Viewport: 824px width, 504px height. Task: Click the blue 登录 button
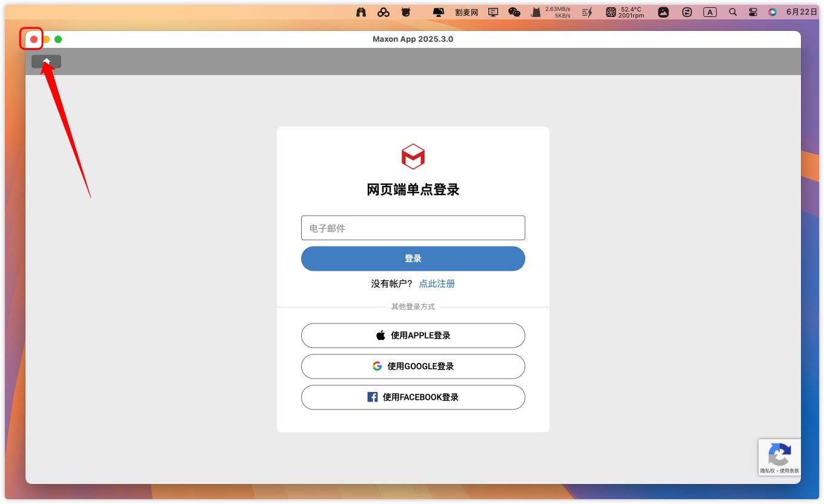click(x=413, y=259)
